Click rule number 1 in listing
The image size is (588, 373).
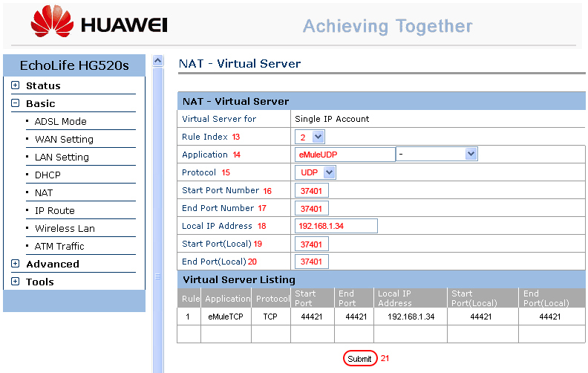[x=188, y=317]
